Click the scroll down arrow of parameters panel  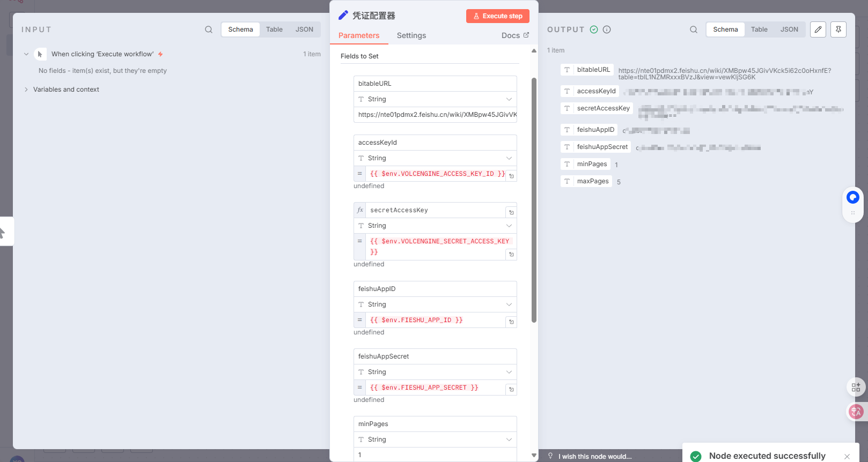click(534, 455)
